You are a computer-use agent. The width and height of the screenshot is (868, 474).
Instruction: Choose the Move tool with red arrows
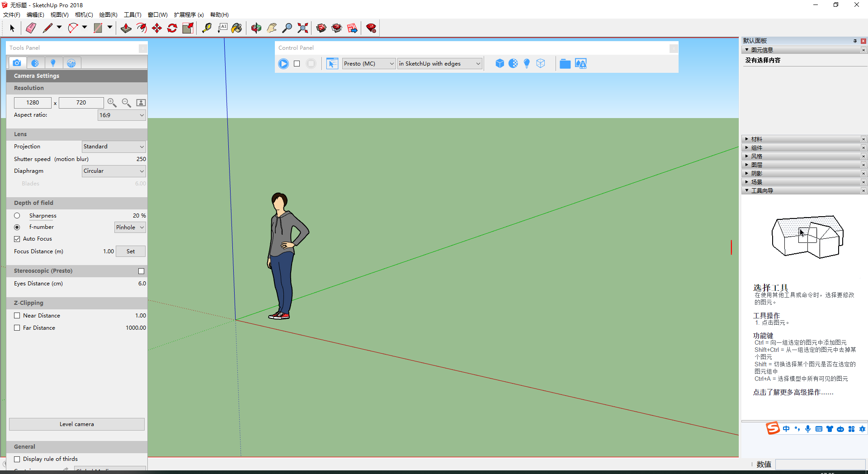[x=157, y=28]
